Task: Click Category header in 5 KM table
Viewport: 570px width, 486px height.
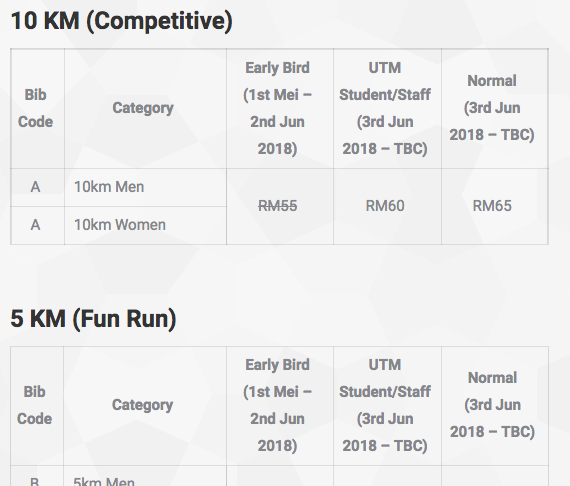Action: click(x=142, y=405)
